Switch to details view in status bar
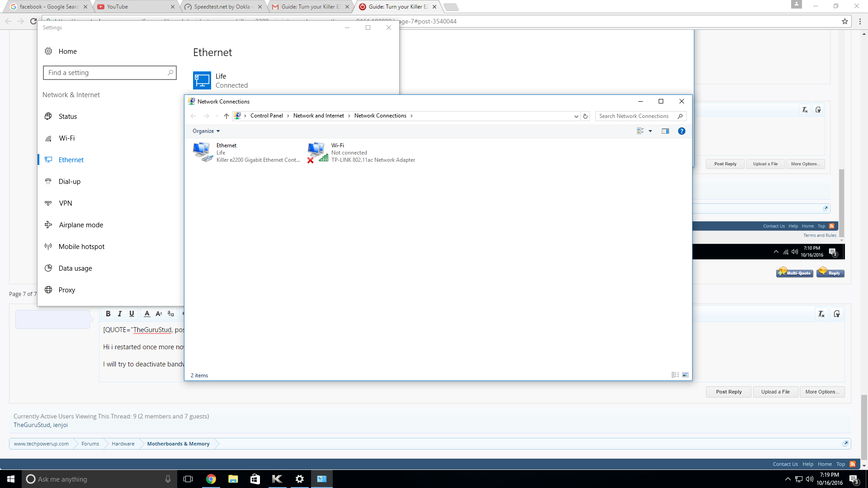The image size is (868, 488). coord(675,375)
